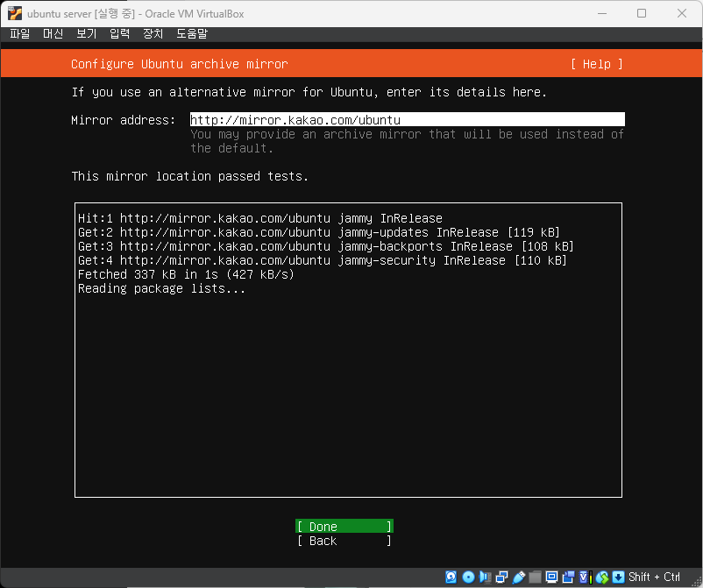703x588 pixels.
Task: Open the 도움말 menu
Action: click(x=192, y=33)
